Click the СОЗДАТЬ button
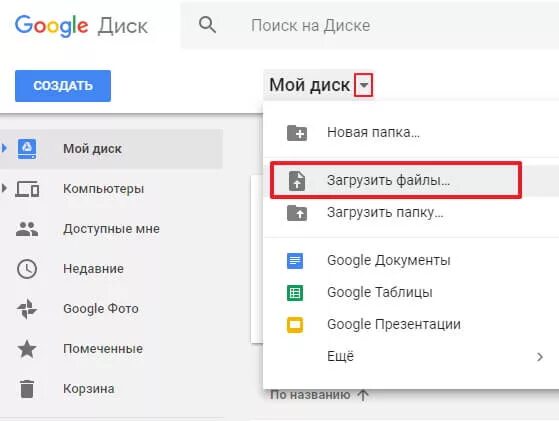 [63, 86]
